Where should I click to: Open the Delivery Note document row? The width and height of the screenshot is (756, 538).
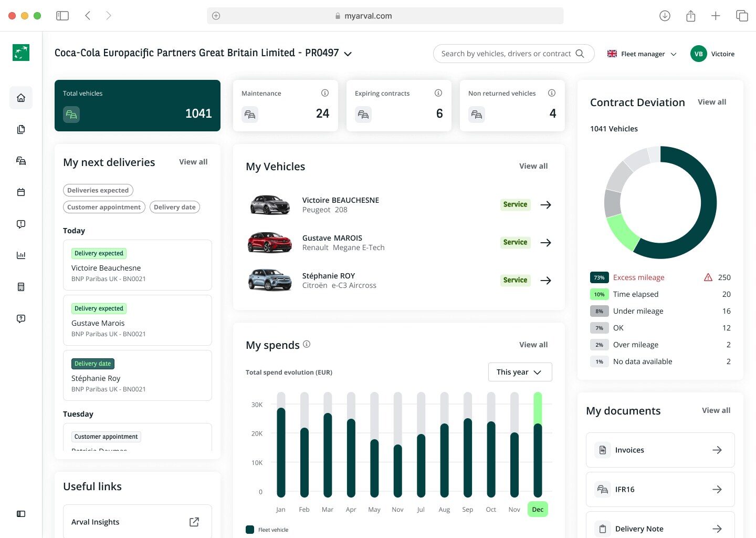click(x=660, y=525)
